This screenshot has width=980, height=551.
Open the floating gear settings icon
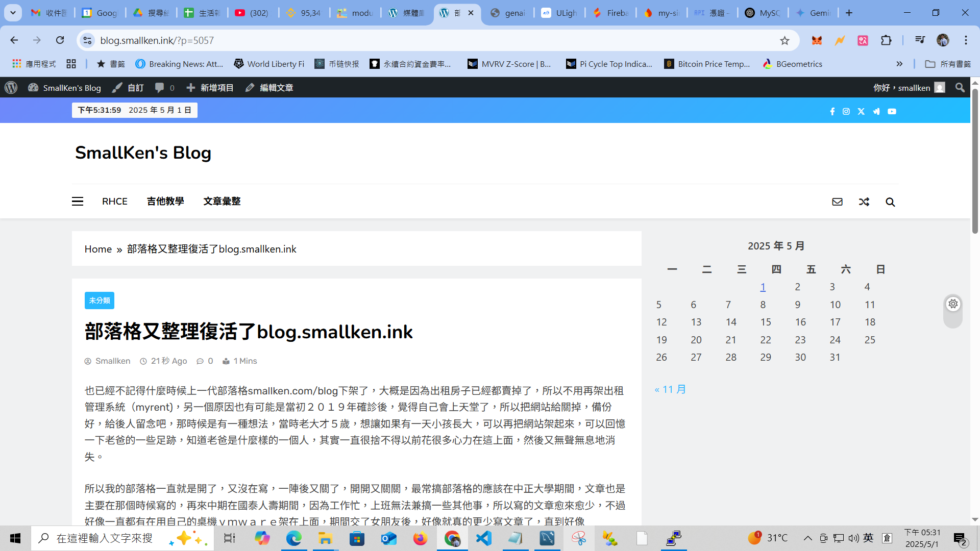(x=953, y=304)
